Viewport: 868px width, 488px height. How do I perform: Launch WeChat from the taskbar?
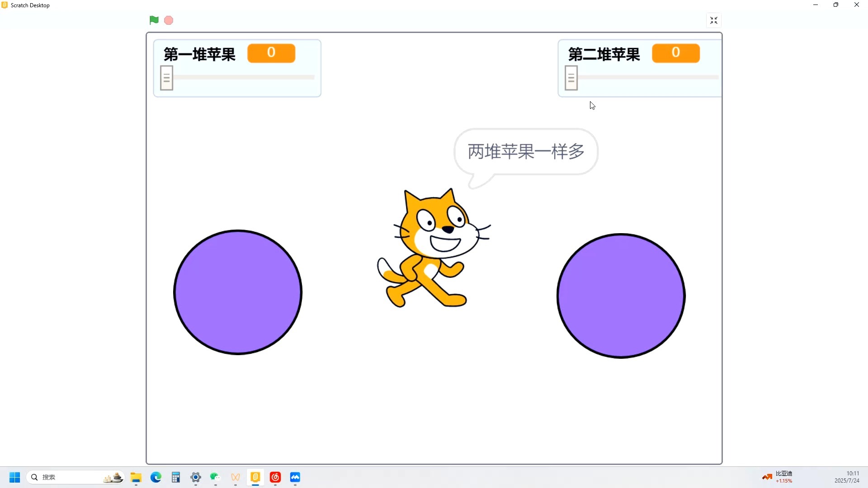click(x=215, y=478)
